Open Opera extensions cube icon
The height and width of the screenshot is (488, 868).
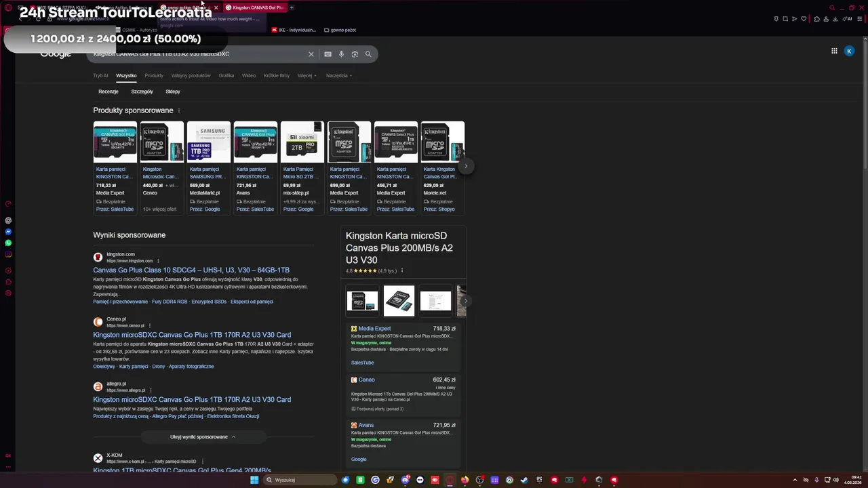tap(816, 19)
